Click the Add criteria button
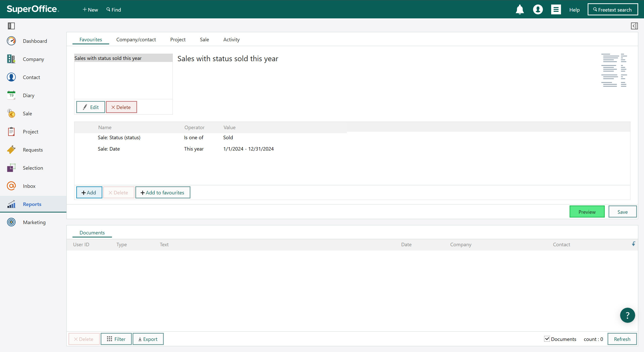 tap(89, 192)
